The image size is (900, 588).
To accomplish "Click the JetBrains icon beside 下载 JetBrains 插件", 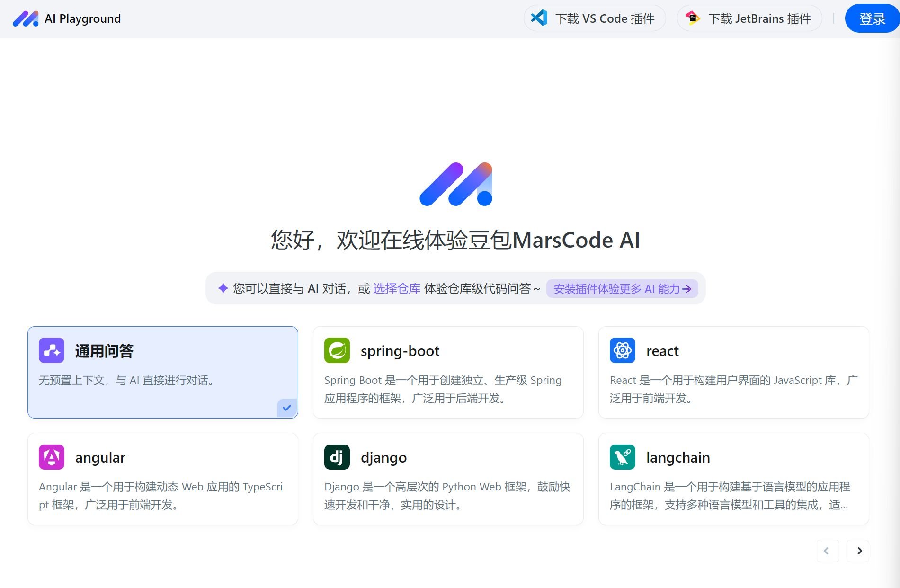I will pyautogui.click(x=692, y=18).
